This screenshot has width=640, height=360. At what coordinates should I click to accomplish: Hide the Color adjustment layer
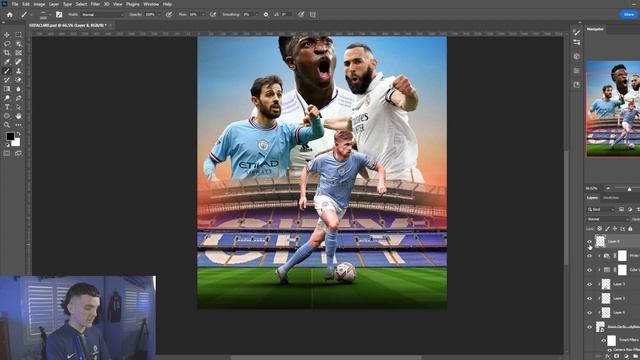(x=589, y=270)
